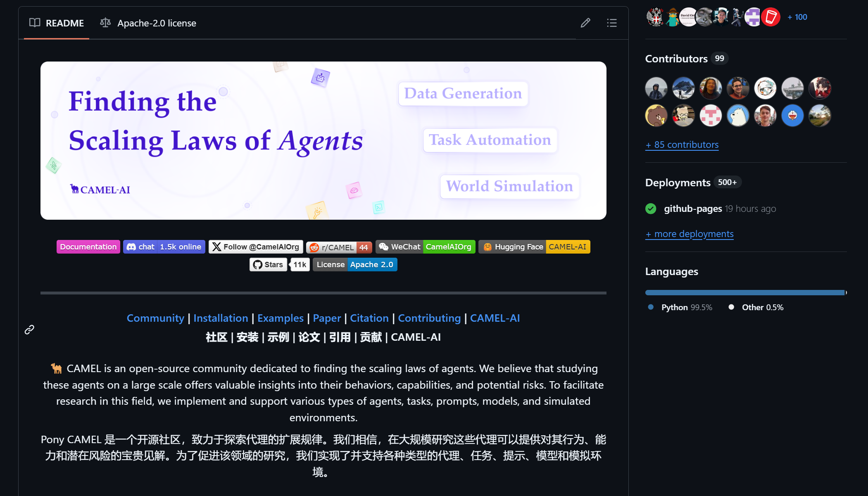The image size is (868, 496).
Task: Click the pink Documentation badge
Action: 88,247
